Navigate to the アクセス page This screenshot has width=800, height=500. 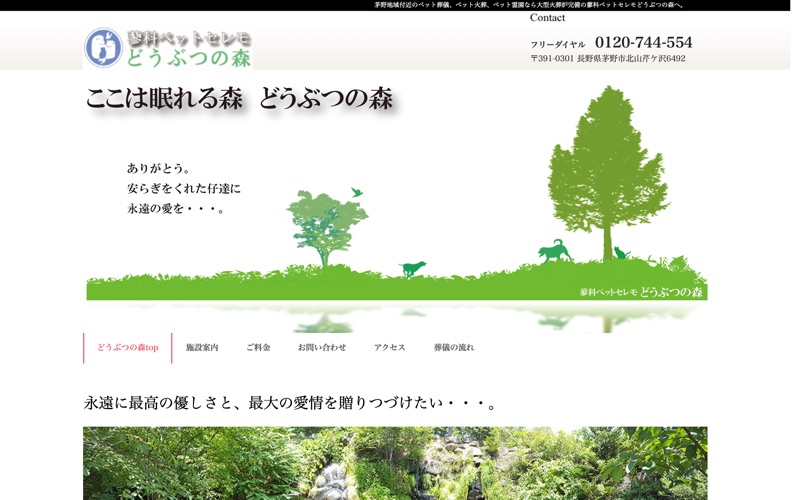[389, 348]
